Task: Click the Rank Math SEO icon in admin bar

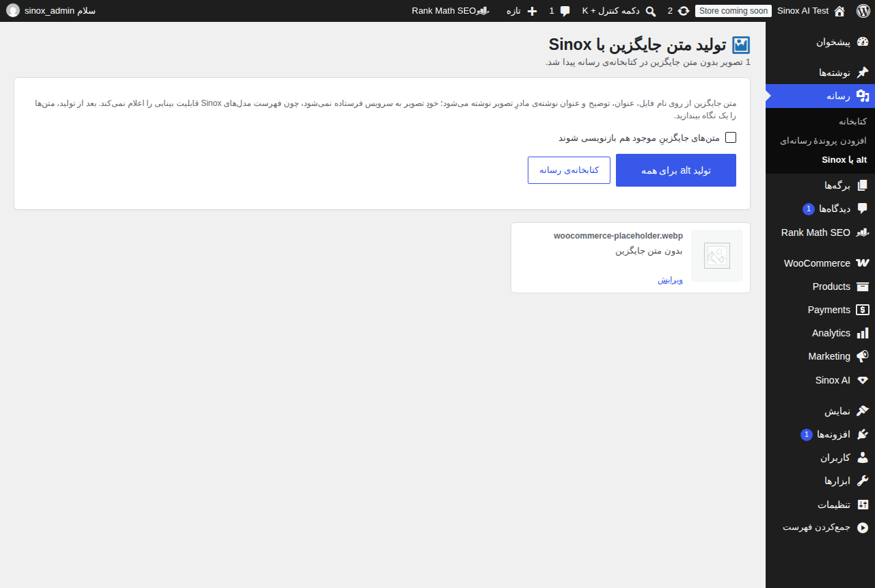Action: pos(483,11)
